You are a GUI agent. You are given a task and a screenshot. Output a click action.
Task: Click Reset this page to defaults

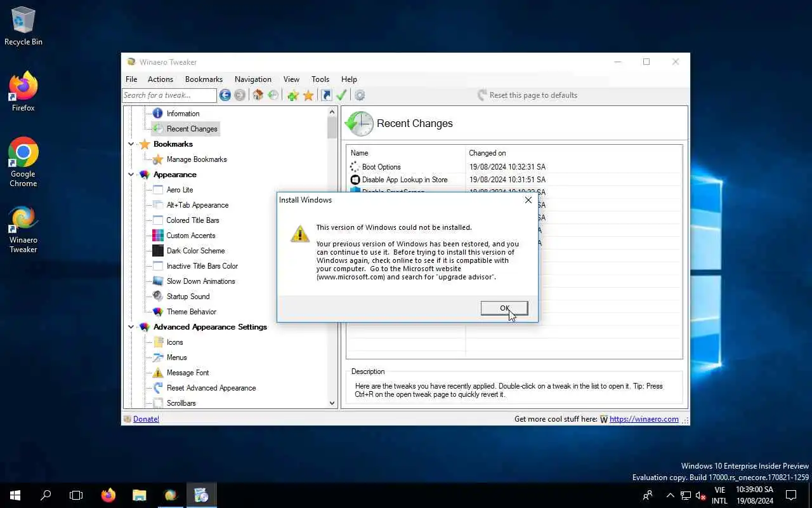tap(527, 95)
